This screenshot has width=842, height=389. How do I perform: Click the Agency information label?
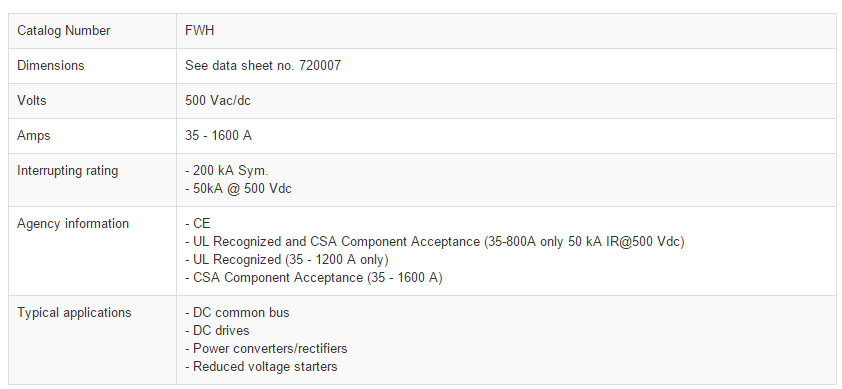pos(72,224)
